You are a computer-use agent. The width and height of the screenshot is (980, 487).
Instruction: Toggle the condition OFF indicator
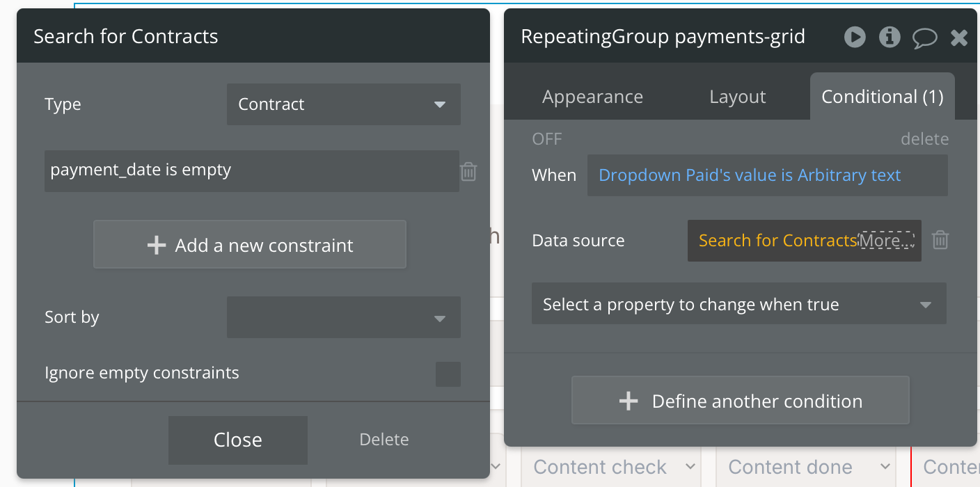click(x=546, y=139)
